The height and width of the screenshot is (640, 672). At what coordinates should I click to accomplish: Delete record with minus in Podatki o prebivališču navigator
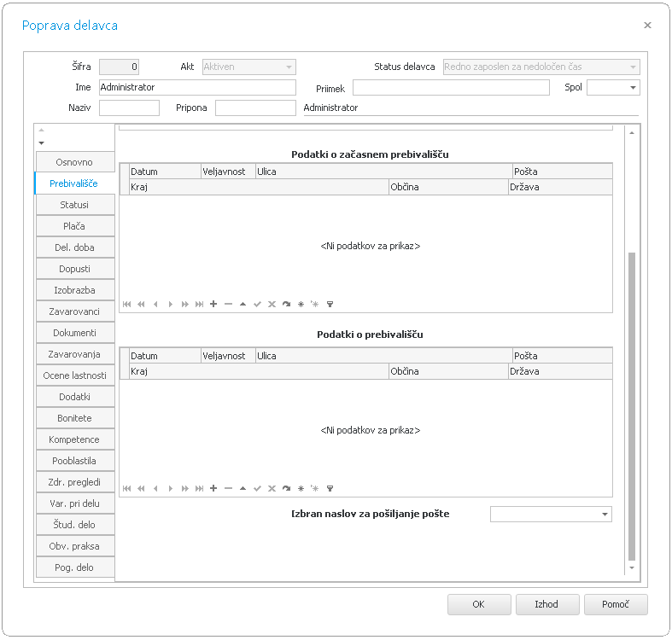(228, 488)
